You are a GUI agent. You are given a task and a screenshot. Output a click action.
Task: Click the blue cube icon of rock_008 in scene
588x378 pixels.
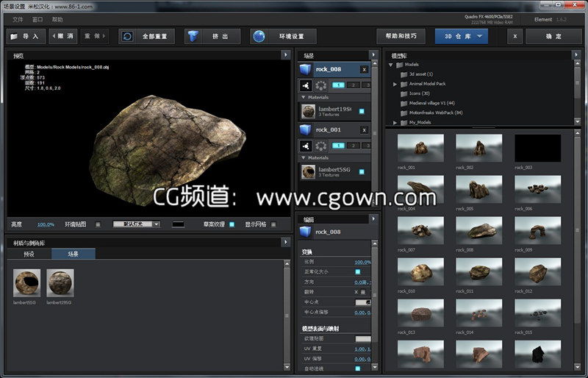(x=306, y=69)
